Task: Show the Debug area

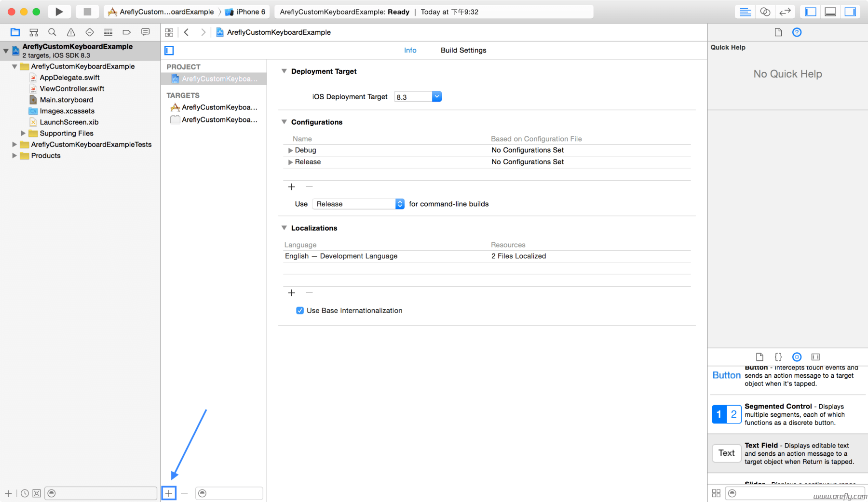Action: pos(830,11)
